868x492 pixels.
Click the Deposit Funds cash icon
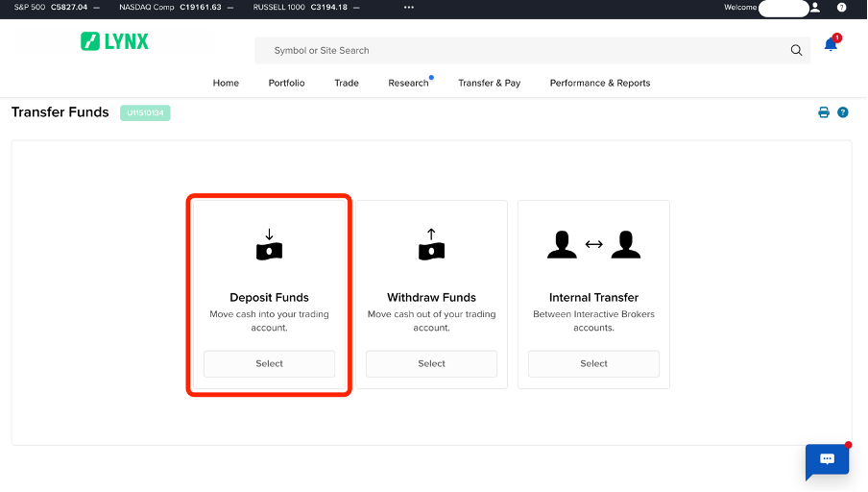pyautogui.click(x=269, y=244)
